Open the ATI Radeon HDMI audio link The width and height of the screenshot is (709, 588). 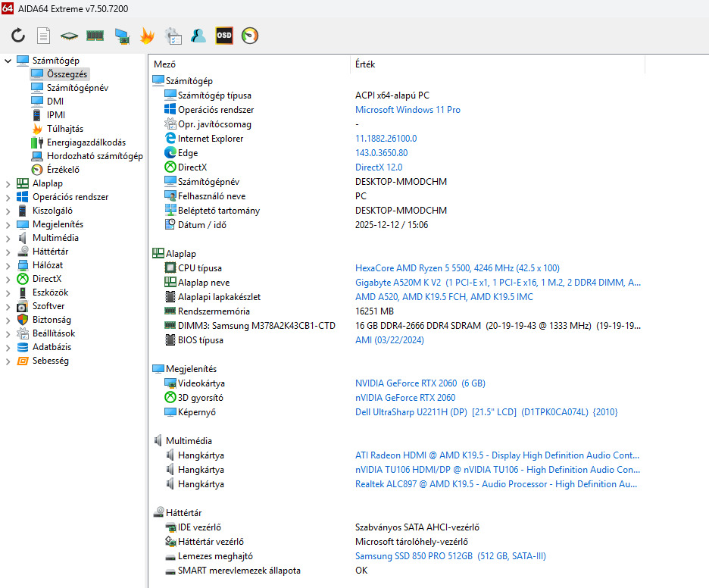(x=498, y=455)
